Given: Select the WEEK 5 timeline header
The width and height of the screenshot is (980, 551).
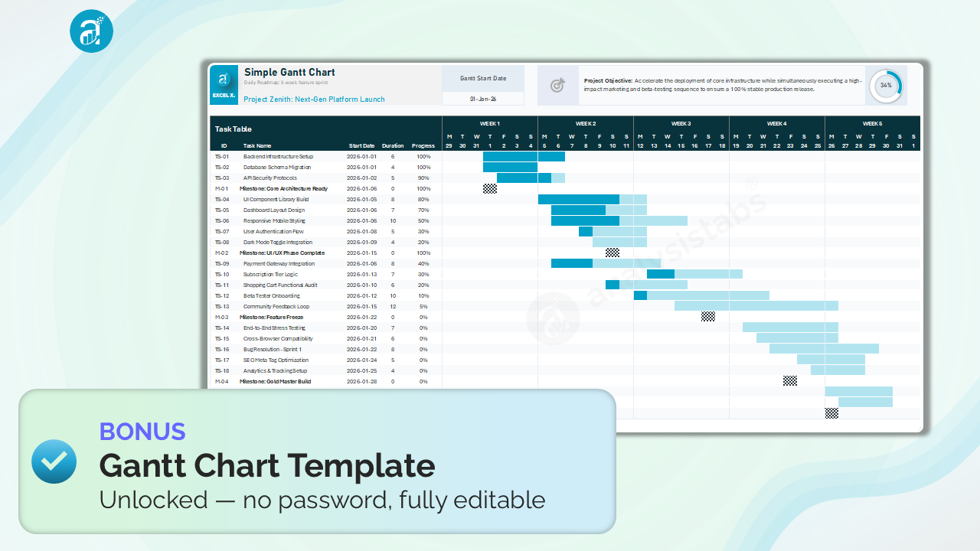Looking at the screenshot, I should (872, 123).
